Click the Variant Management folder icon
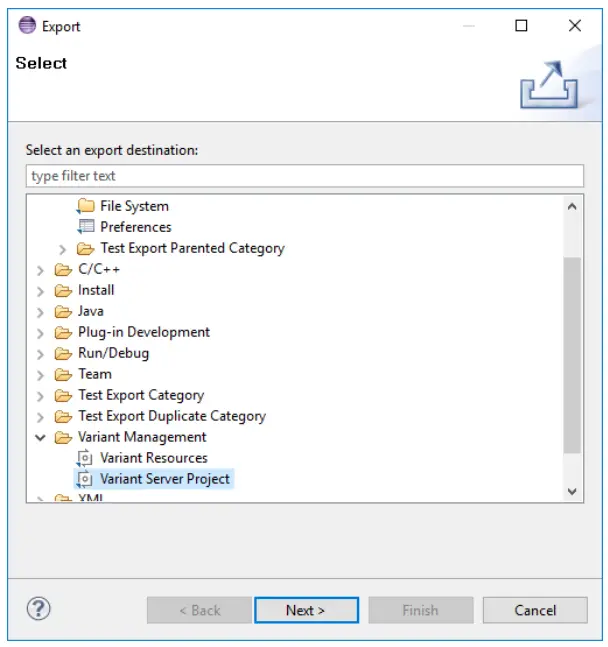608x647 pixels. [64, 437]
